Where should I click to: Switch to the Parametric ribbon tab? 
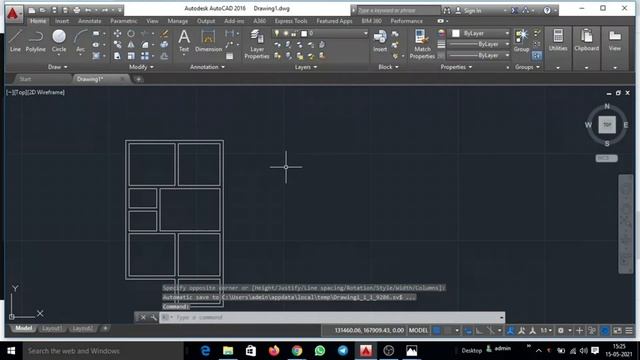pos(124,21)
